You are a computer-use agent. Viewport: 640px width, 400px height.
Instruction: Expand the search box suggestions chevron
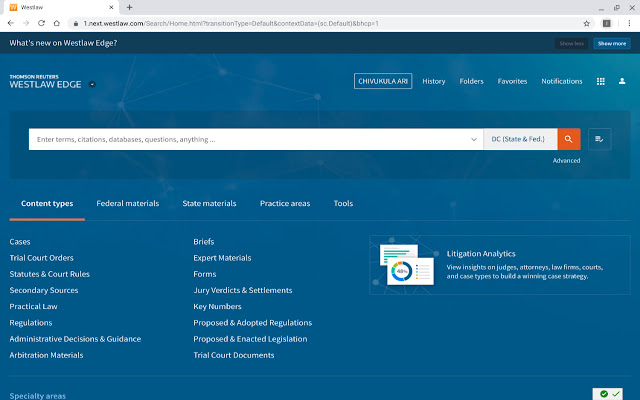click(474, 140)
